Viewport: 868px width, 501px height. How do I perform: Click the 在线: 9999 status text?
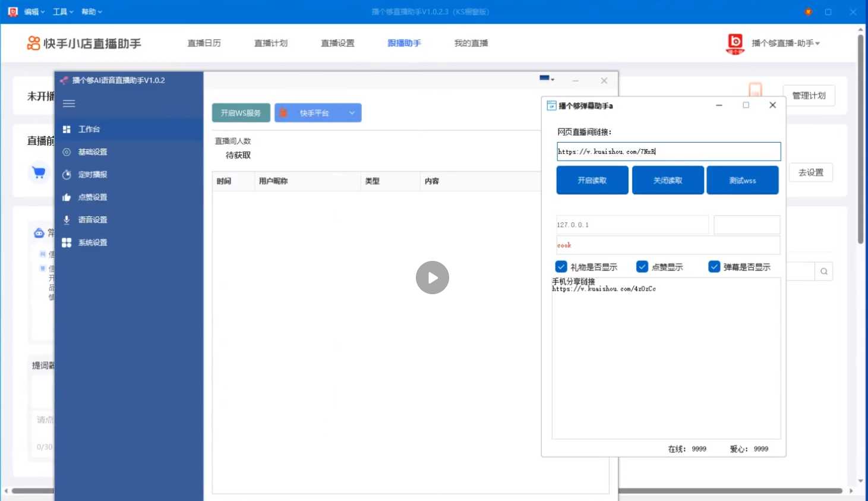coord(687,449)
